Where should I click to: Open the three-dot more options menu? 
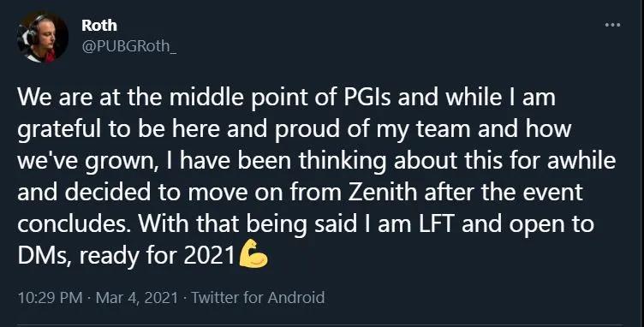pyautogui.click(x=612, y=25)
